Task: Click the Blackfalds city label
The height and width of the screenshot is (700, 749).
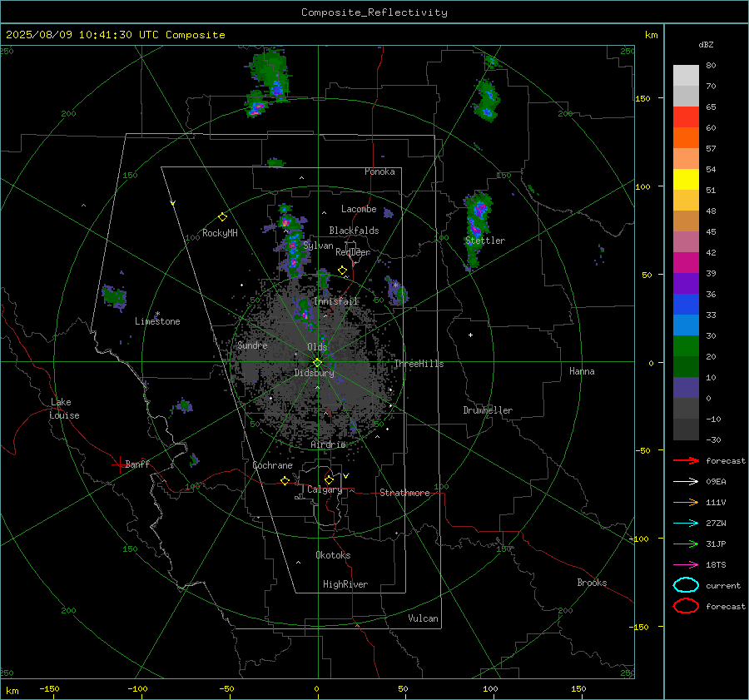Action: 354,231
